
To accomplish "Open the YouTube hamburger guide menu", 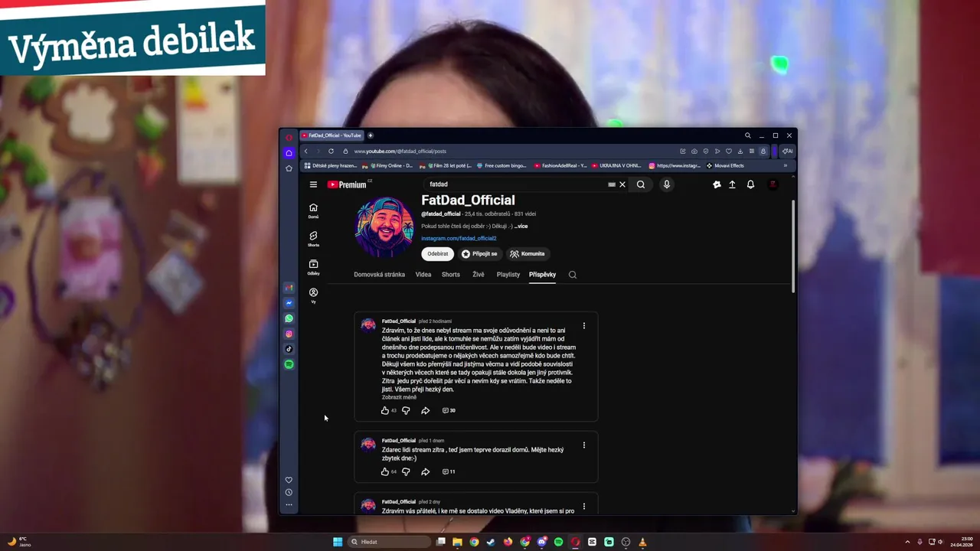I will 313,184.
